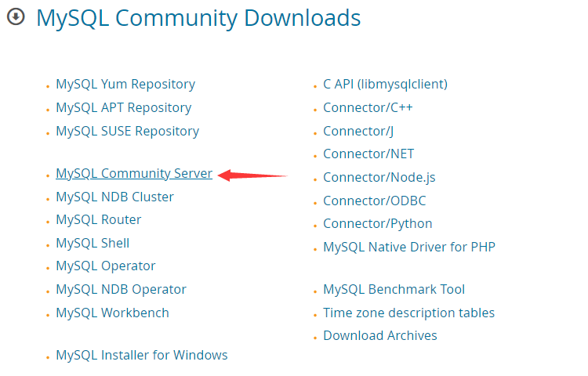Open the MySQL SUSE Repository link

[x=128, y=131]
